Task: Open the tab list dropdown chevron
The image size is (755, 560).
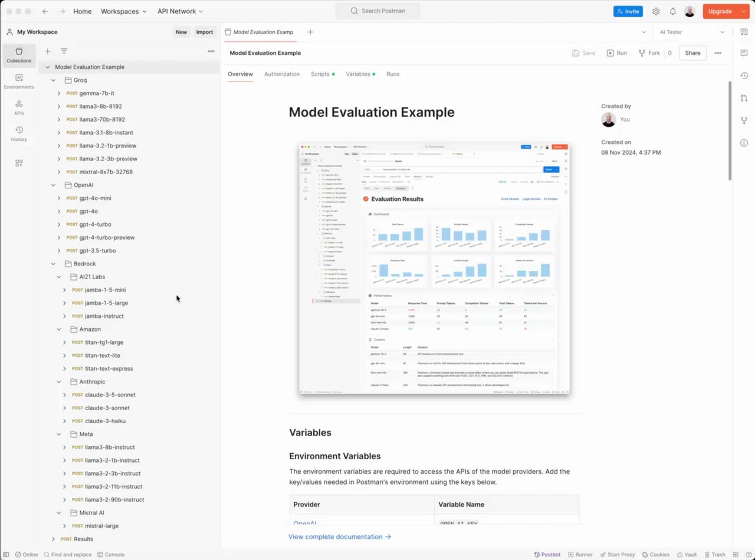Action: coord(644,32)
